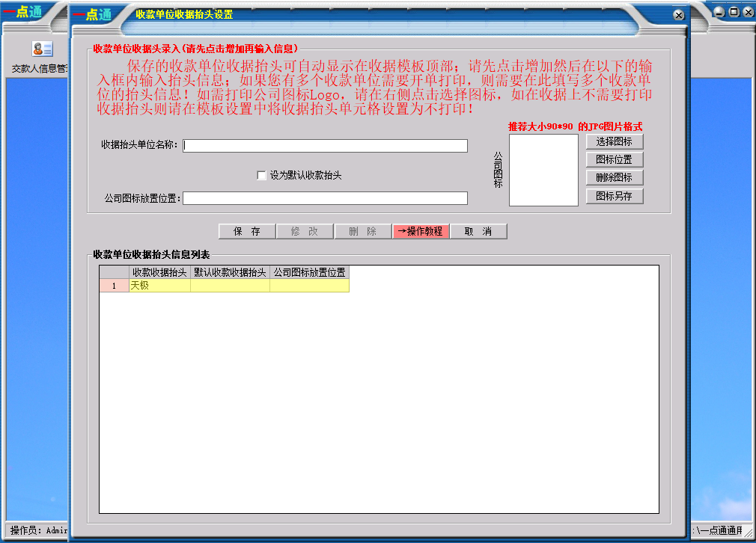Close the main 一点通 window
Image resolution: width=756 pixels, height=543 pixels.
coord(749,12)
